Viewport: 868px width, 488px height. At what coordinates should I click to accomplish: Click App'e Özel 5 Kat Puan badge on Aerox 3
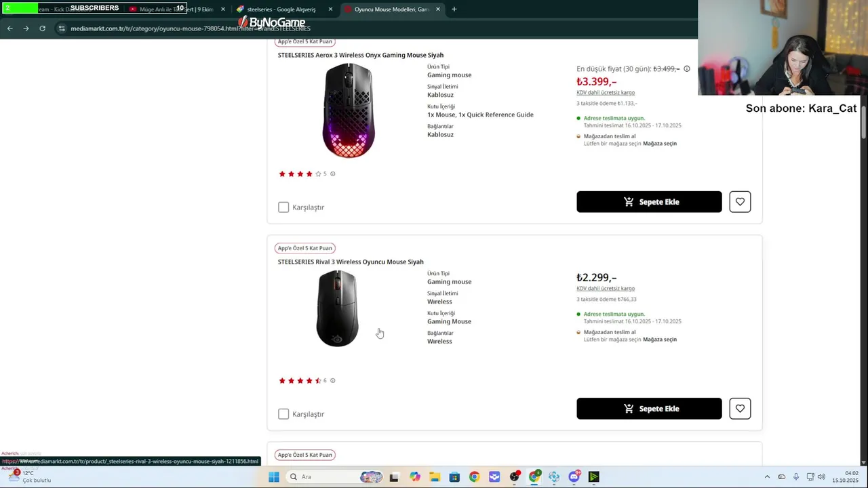[305, 41]
